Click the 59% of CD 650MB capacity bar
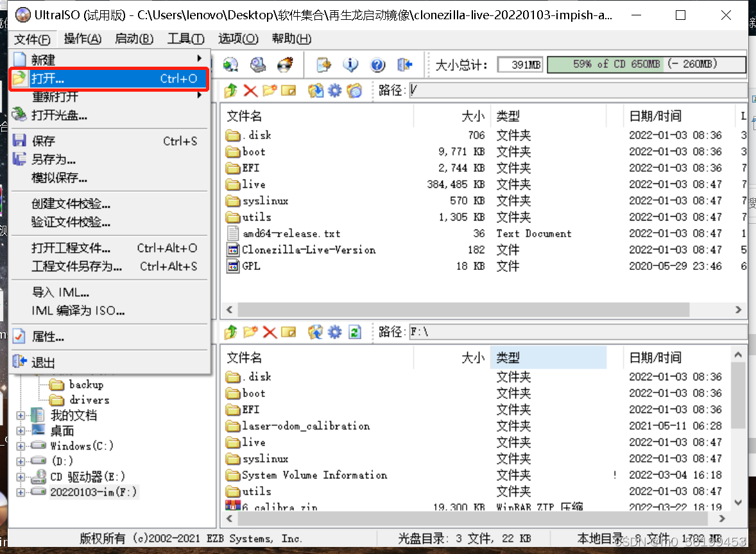 646,64
